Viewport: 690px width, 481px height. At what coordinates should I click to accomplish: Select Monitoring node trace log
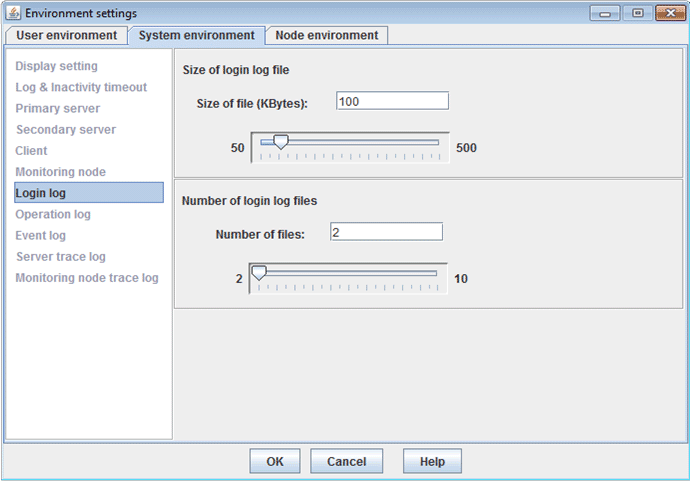tap(87, 278)
